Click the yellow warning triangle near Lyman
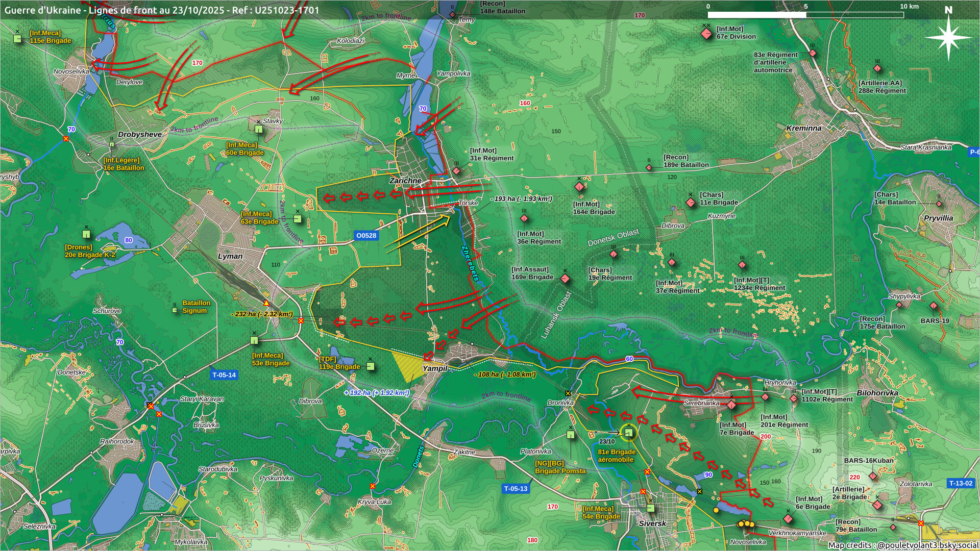The image size is (980, 551). pyautogui.click(x=266, y=303)
